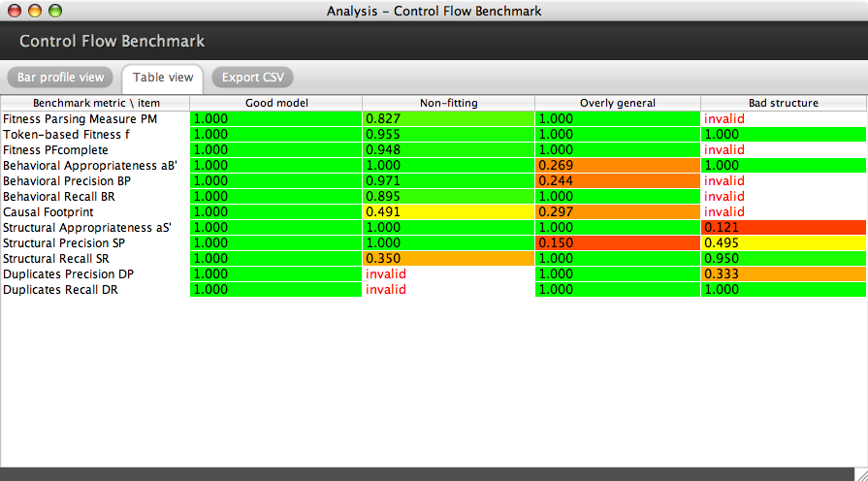Select the orange 0.269 Behavioral Appropriateness cell
The width and height of the screenshot is (868, 481).
tap(617, 165)
